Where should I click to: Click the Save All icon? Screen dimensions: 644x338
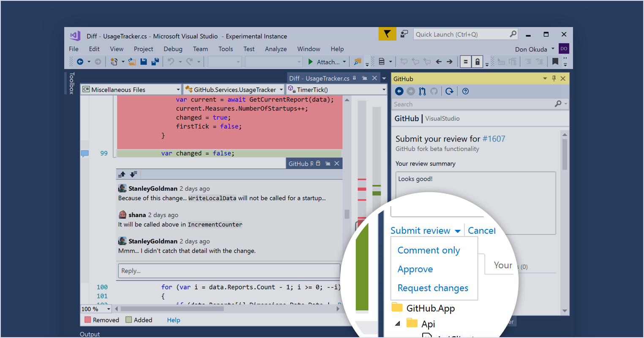coord(155,62)
